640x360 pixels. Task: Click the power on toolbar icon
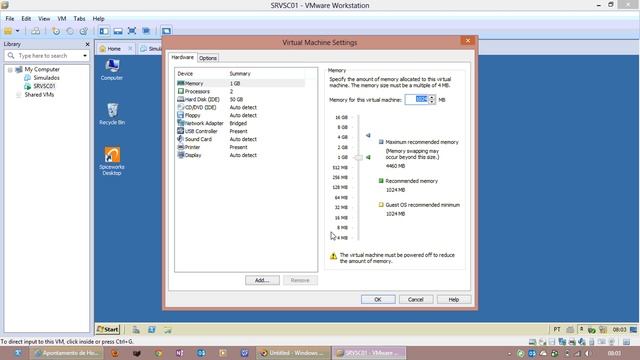tap(8, 31)
